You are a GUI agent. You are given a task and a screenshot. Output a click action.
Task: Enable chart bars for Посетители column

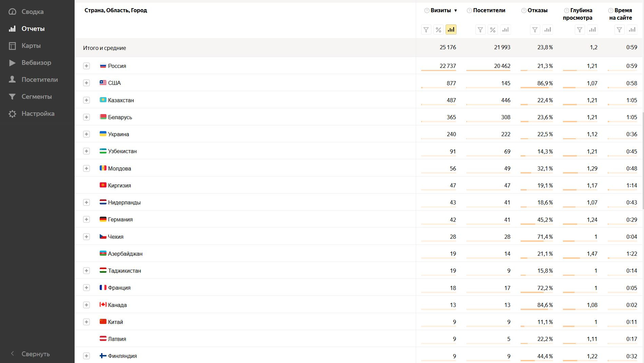click(x=505, y=30)
